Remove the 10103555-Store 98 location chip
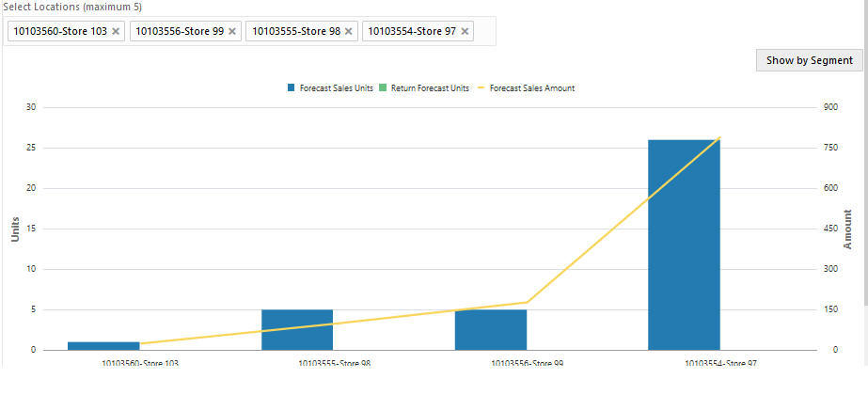This screenshot has width=868, height=395. (x=348, y=32)
